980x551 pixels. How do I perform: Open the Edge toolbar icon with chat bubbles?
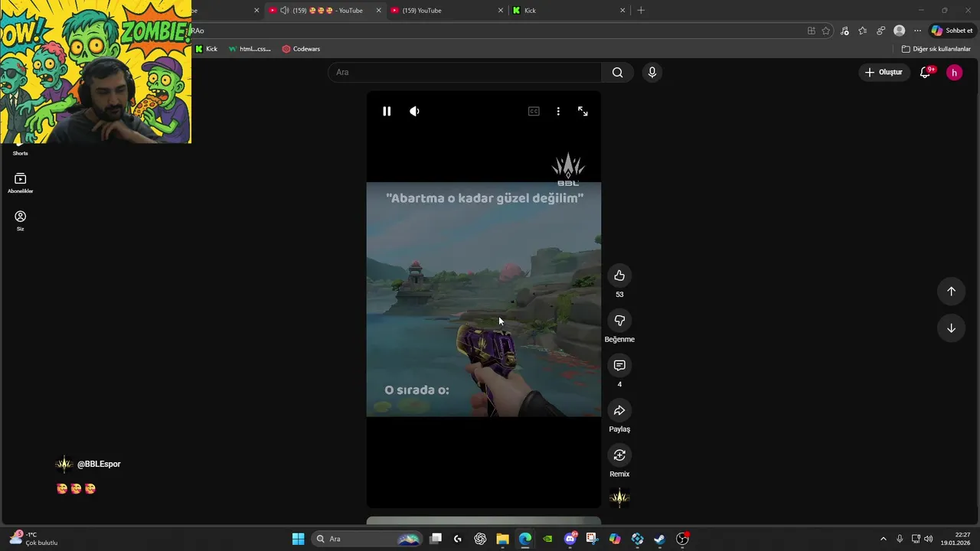(x=881, y=31)
